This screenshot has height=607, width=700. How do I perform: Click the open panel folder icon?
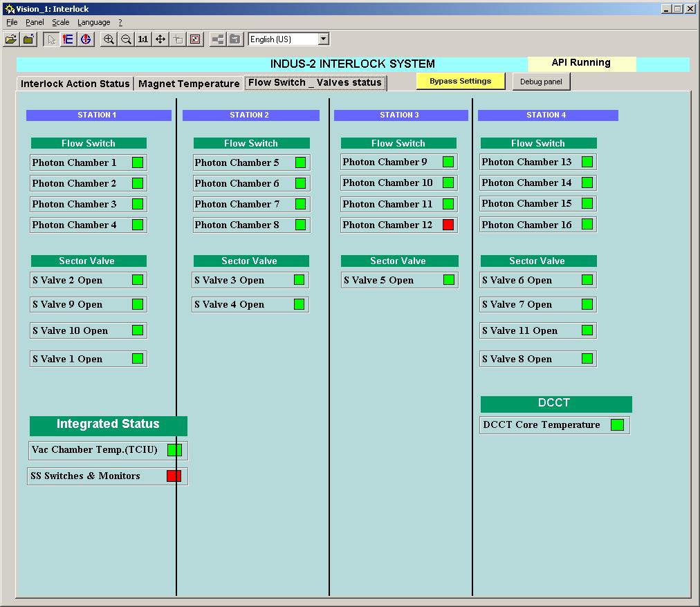coord(11,39)
